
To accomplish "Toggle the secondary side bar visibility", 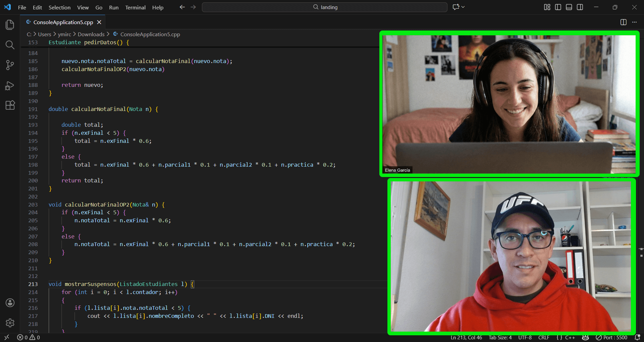I will pyautogui.click(x=580, y=7).
